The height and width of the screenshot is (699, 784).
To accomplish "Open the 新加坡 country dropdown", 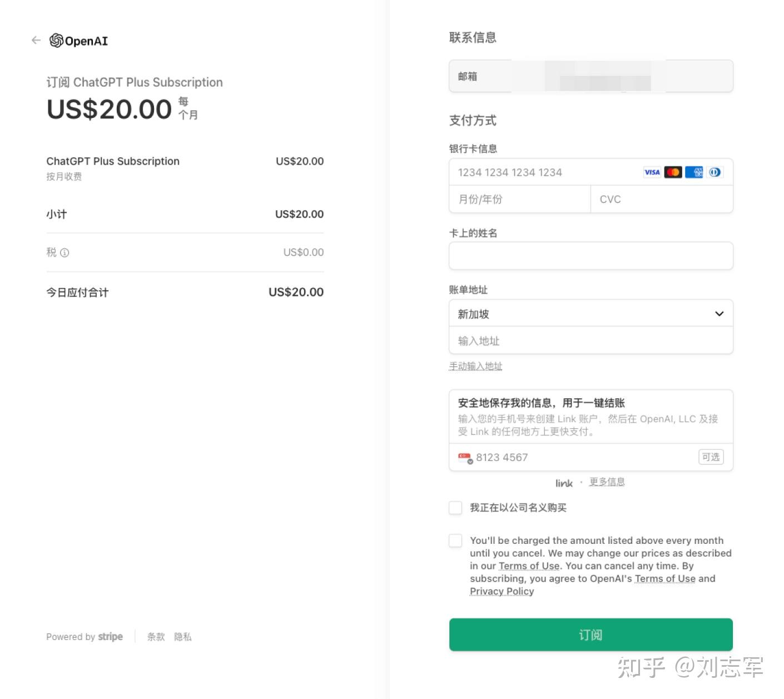I will [x=591, y=313].
